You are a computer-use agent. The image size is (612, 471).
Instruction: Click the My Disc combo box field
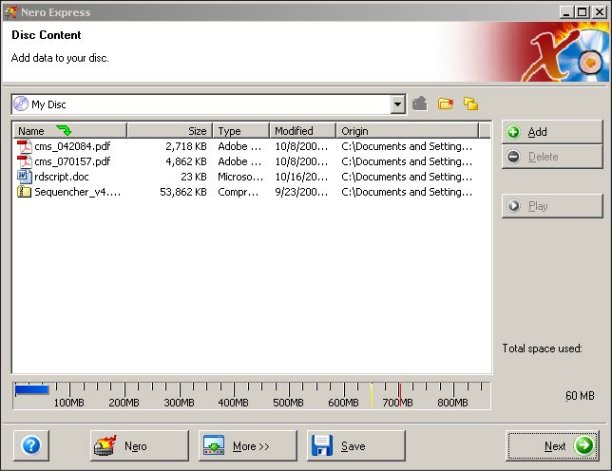(209, 104)
